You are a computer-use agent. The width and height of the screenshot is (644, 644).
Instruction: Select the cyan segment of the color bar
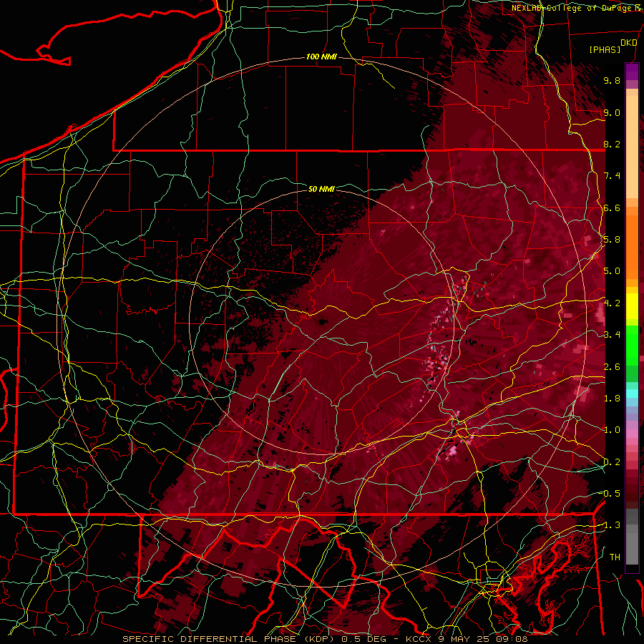tap(632, 394)
